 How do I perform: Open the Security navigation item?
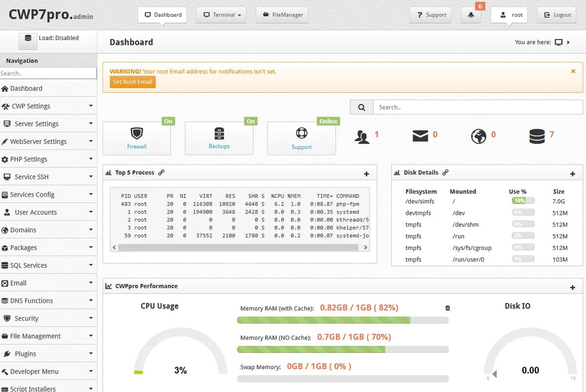click(x=48, y=318)
